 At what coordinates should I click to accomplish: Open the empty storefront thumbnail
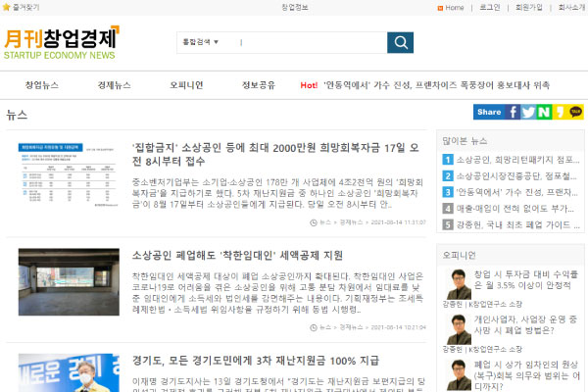69,281
